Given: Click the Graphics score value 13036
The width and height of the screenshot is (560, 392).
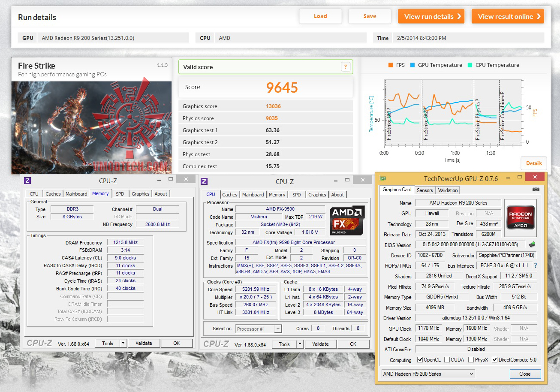Looking at the screenshot, I should [274, 106].
